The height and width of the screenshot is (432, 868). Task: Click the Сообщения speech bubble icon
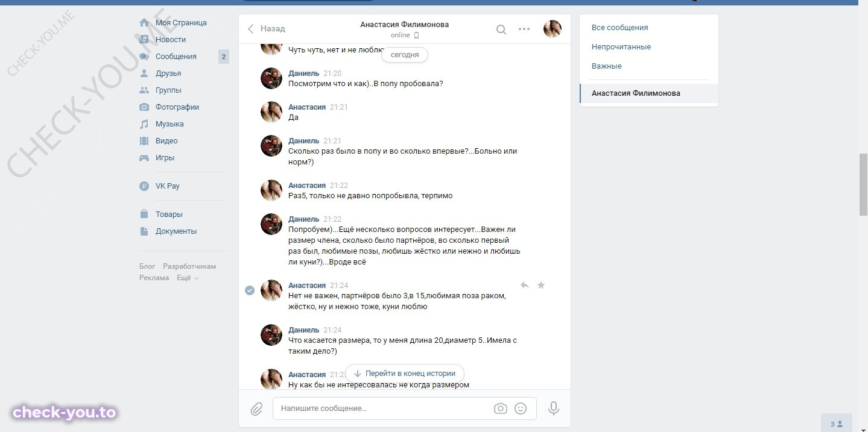[144, 56]
